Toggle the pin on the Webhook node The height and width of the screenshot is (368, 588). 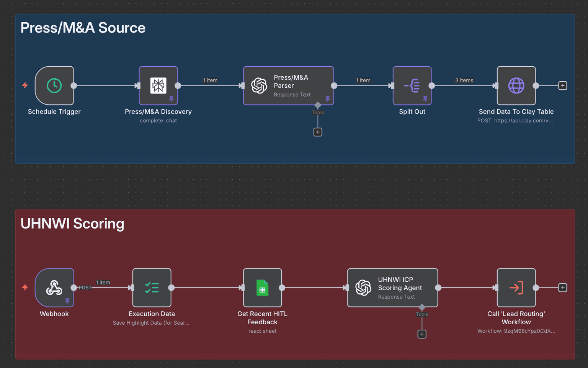68,301
